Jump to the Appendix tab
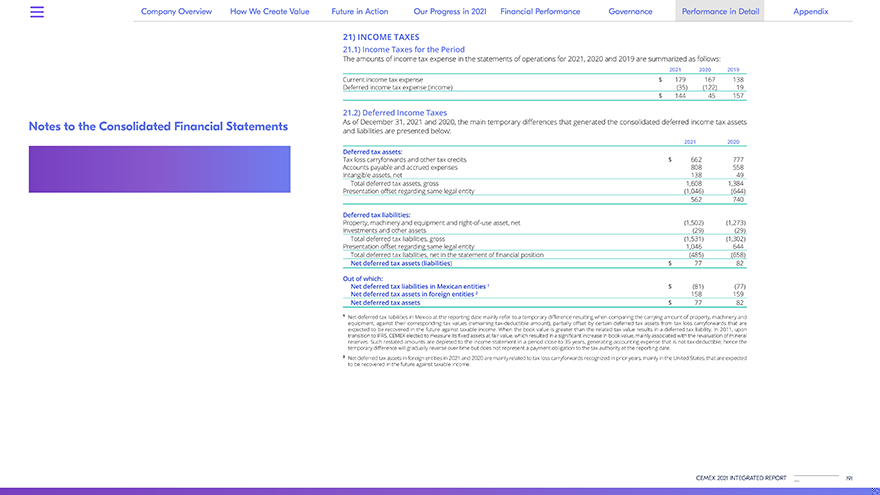This screenshot has width=880, height=495. (810, 12)
